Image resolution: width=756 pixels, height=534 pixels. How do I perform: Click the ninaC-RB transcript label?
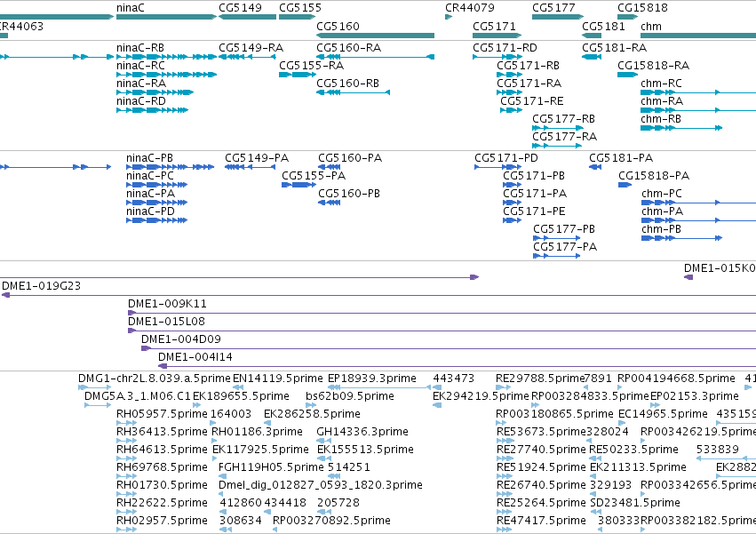click(140, 48)
